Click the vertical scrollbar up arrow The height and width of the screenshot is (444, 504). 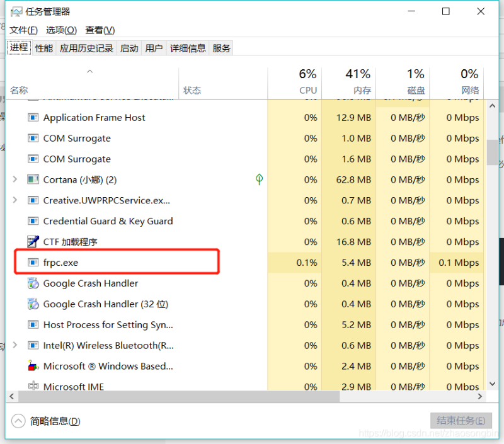tap(492, 106)
